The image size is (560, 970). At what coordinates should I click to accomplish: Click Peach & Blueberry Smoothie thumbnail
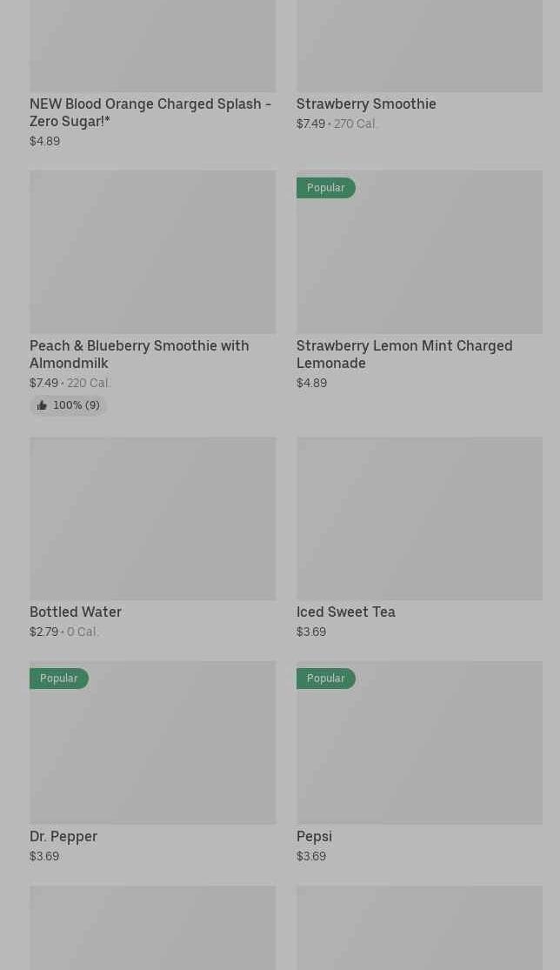tap(152, 252)
